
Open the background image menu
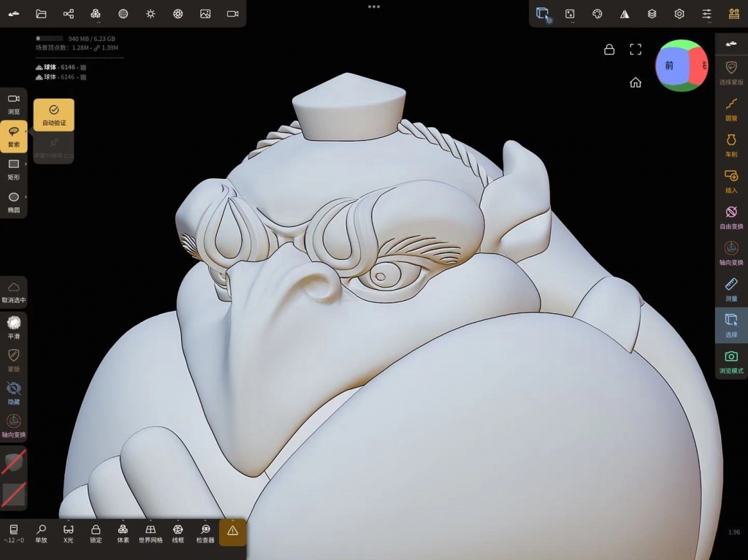click(205, 14)
